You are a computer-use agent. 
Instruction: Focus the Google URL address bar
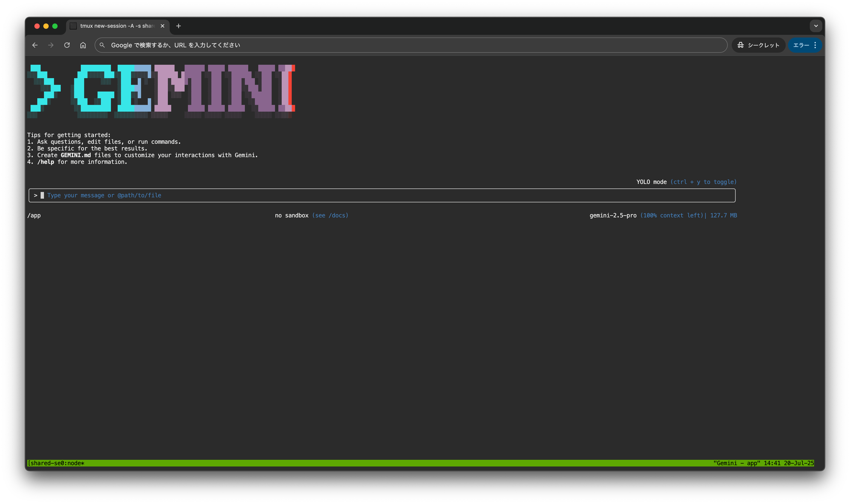[411, 45]
